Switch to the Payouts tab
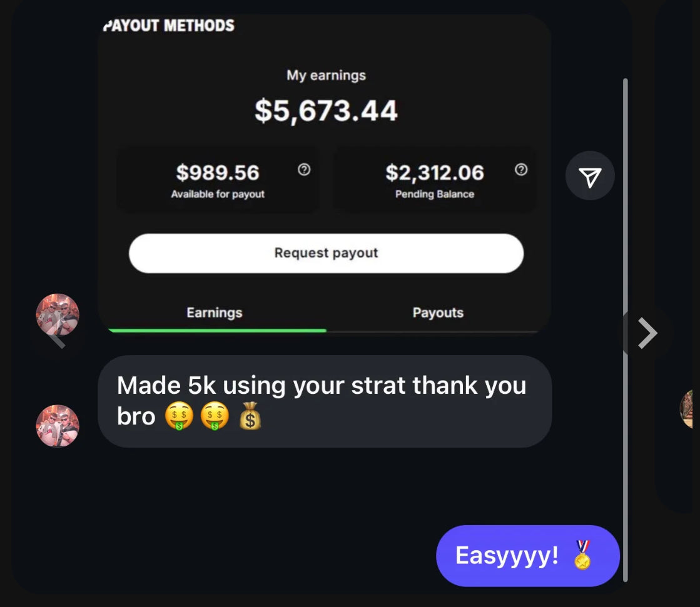 (438, 313)
